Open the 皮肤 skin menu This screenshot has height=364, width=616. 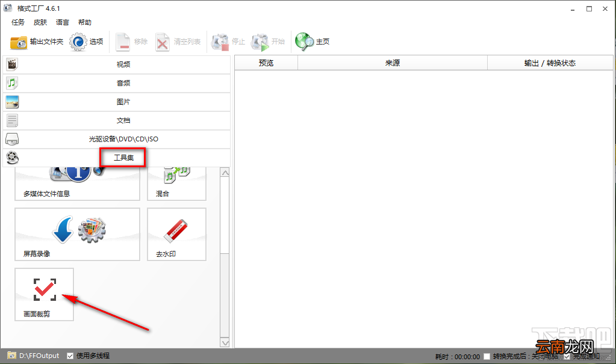(40, 22)
